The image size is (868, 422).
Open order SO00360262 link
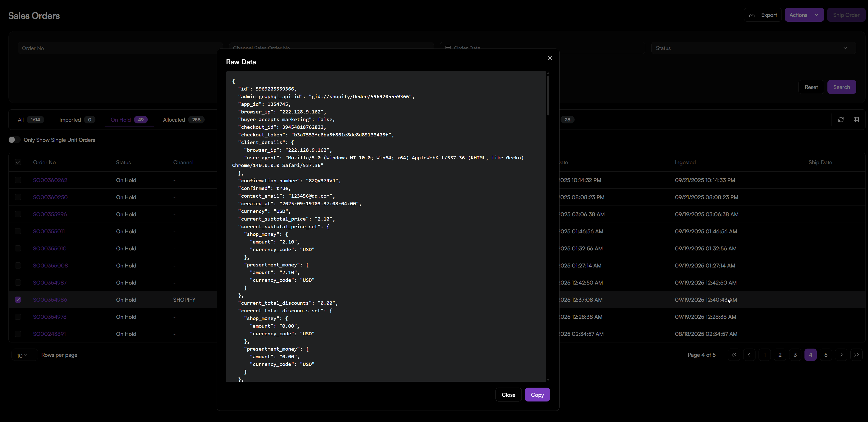50,180
